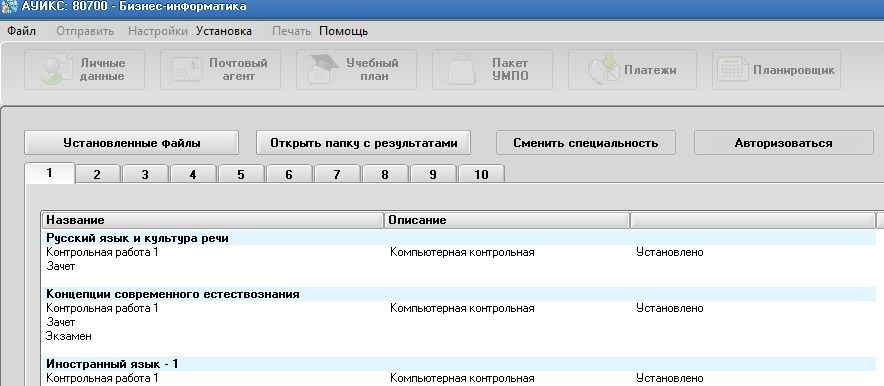Click Открыть папку с результатами button
This screenshot has width=884, height=386.
click(363, 143)
